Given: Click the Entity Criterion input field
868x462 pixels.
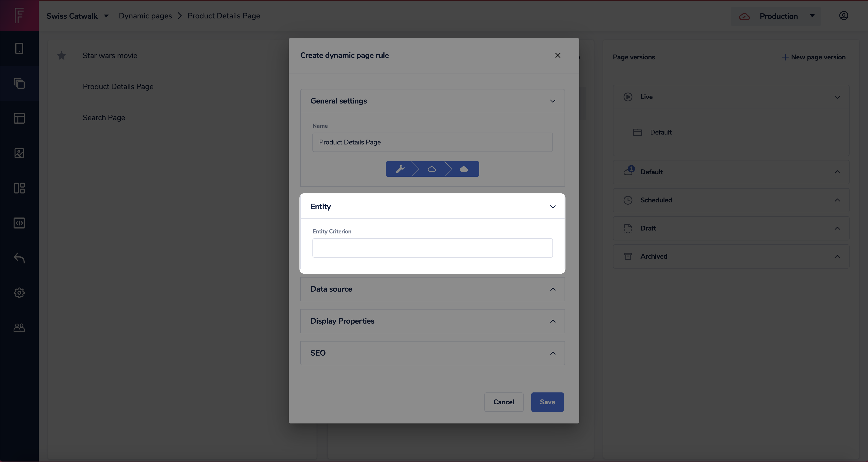Looking at the screenshot, I should (x=432, y=248).
